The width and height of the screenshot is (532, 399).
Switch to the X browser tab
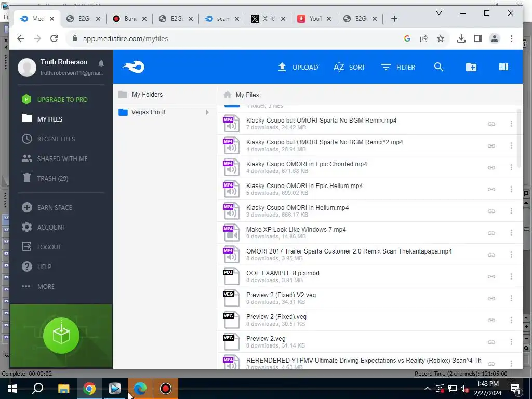268,19
